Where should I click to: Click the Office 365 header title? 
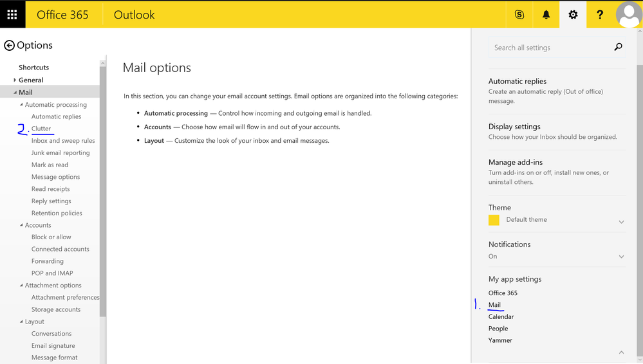(x=62, y=15)
